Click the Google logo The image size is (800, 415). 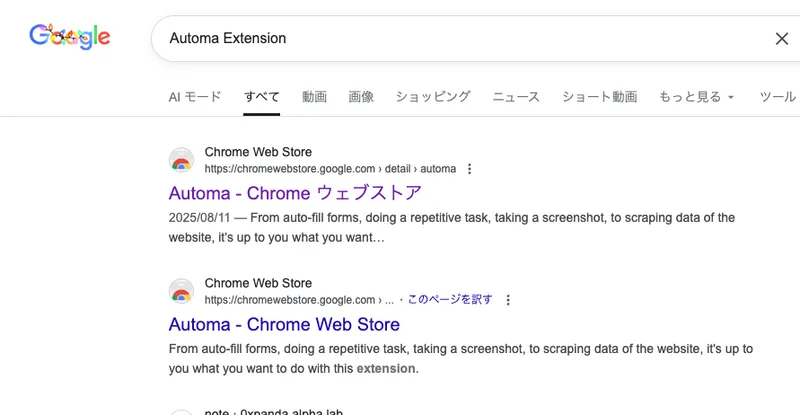tap(70, 37)
